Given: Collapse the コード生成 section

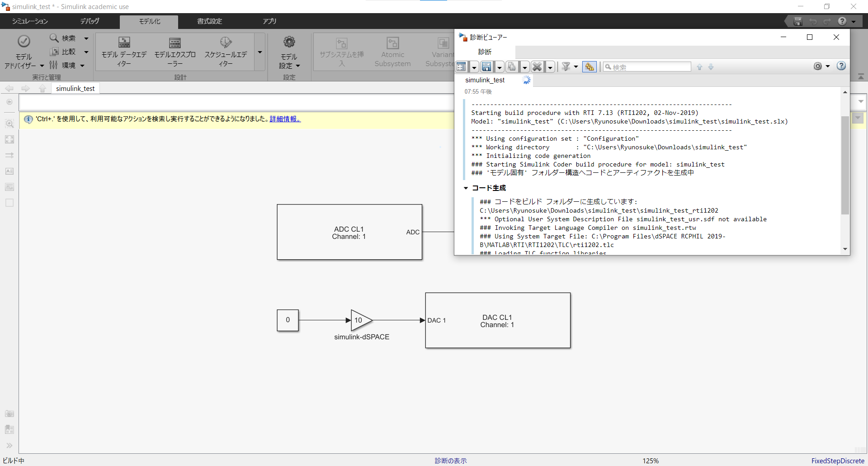Looking at the screenshot, I should tap(467, 188).
